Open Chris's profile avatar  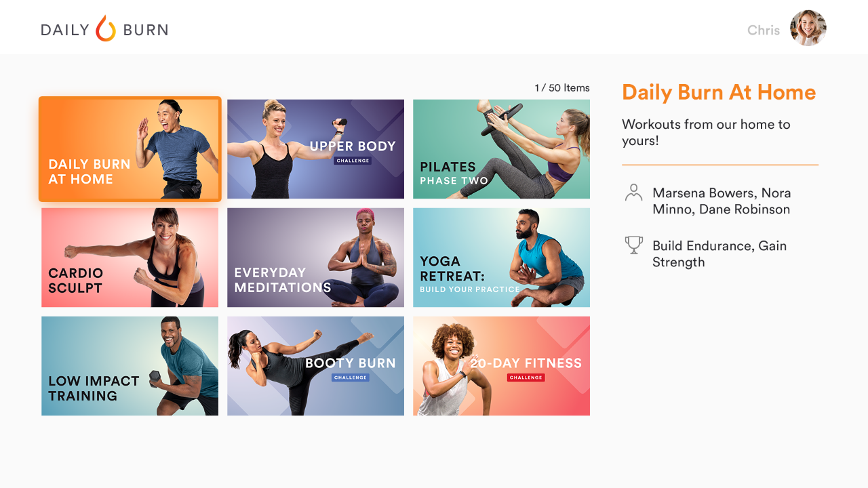808,28
